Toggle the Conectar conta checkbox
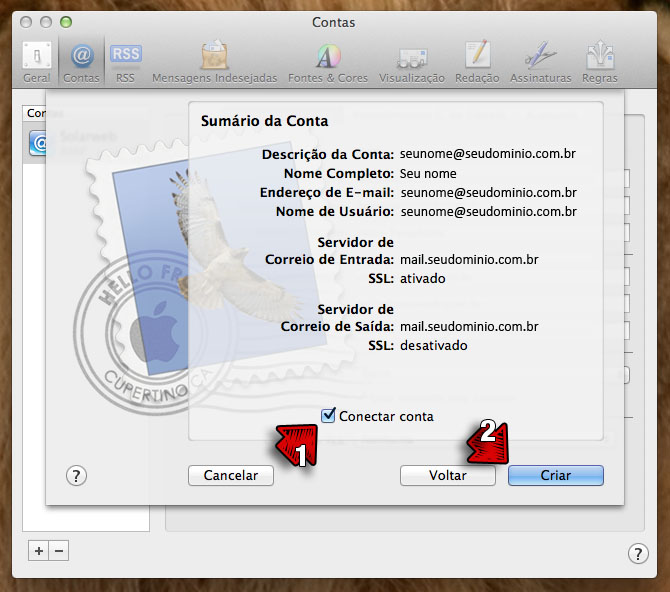Viewport: 670px width, 592px height. pos(328,415)
